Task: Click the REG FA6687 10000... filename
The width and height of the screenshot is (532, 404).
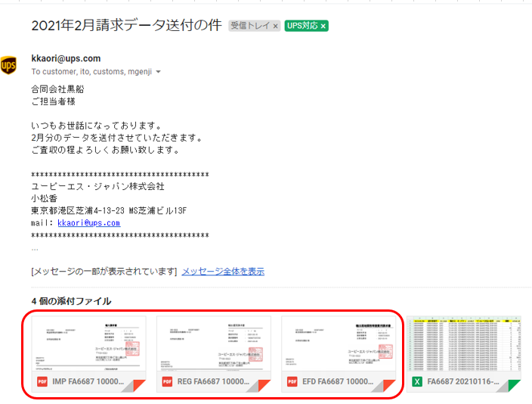Action: [213, 381]
